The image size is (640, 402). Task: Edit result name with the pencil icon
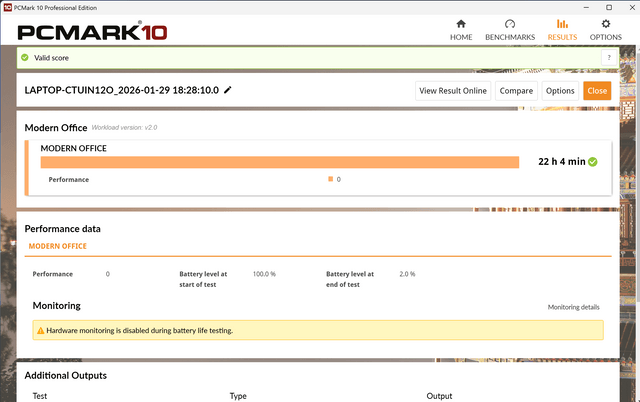(228, 90)
